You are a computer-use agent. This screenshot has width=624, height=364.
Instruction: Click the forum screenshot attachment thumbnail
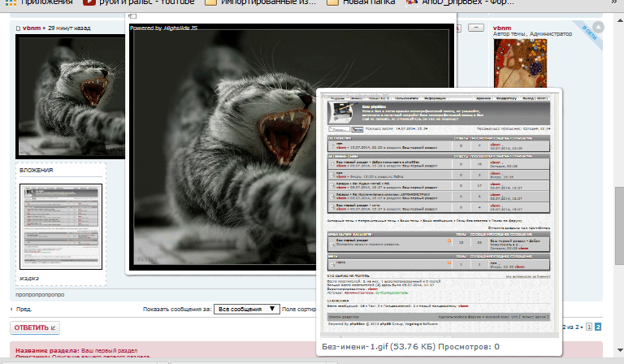pos(60,227)
